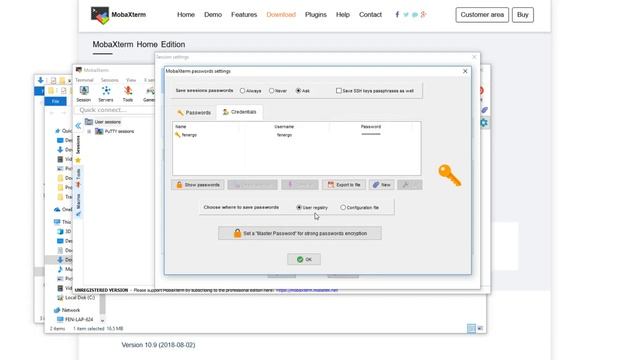This screenshot has height=360, width=640.
Task: Click the Quick access star icon in Explorer
Action: (57, 131)
